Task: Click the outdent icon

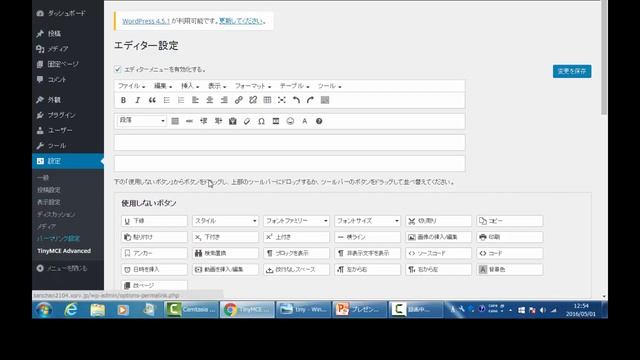Action: point(204,121)
